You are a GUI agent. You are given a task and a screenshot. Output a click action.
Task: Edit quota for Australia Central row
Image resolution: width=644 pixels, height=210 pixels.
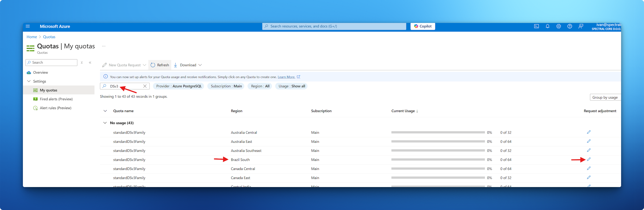coord(589,132)
